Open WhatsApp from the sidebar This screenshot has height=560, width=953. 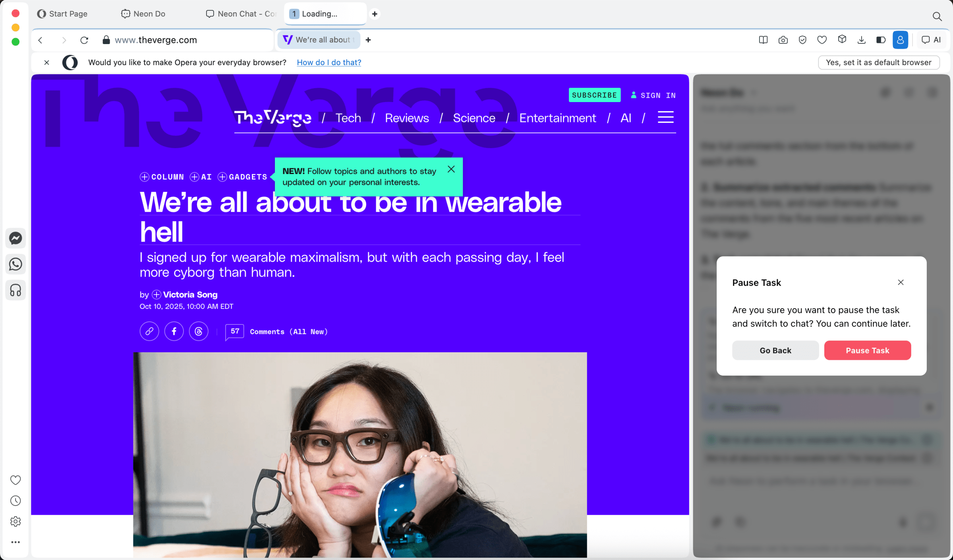15,264
